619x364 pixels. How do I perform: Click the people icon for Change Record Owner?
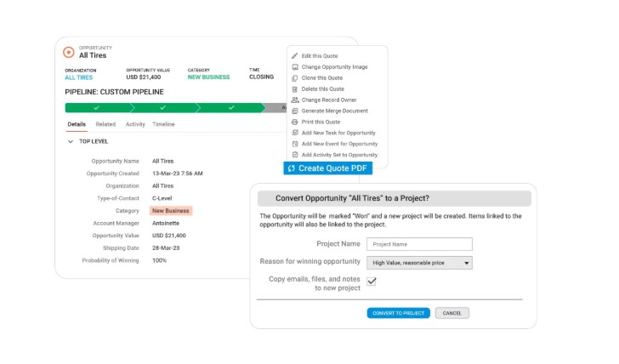coord(295,100)
